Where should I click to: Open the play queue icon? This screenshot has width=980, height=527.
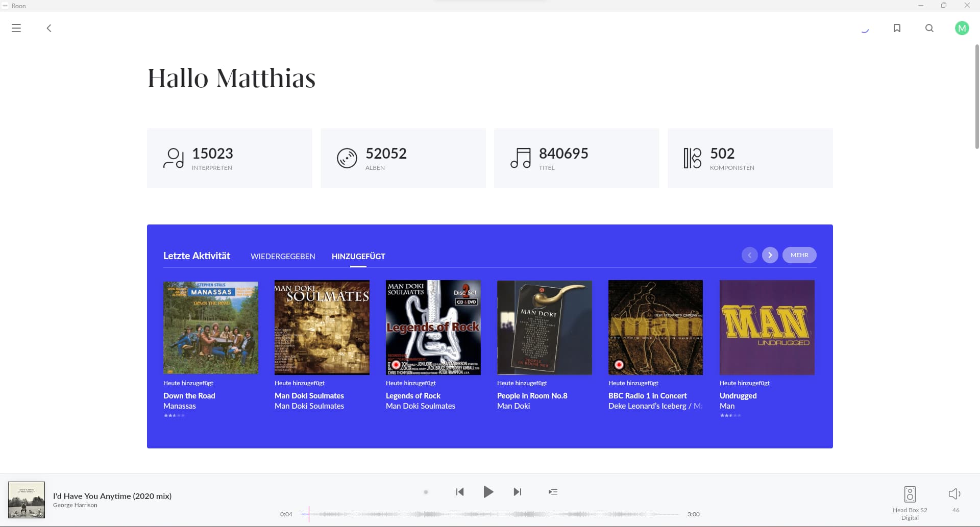[553, 492]
